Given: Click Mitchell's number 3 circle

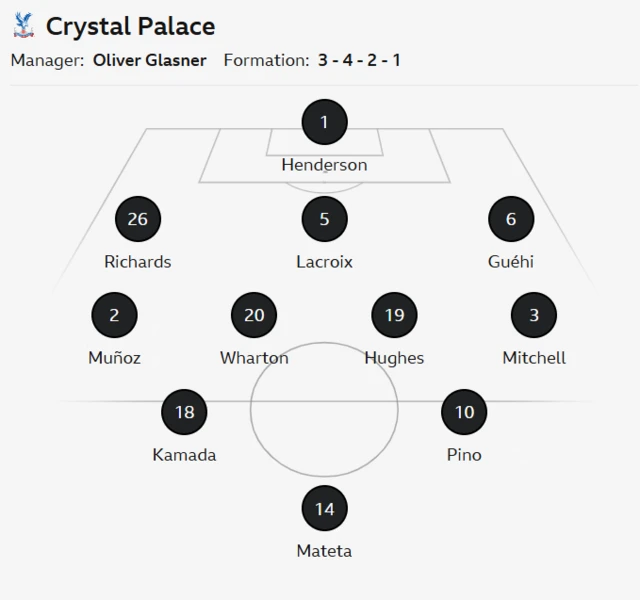Looking at the screenshot, I should tap(534, 315).
